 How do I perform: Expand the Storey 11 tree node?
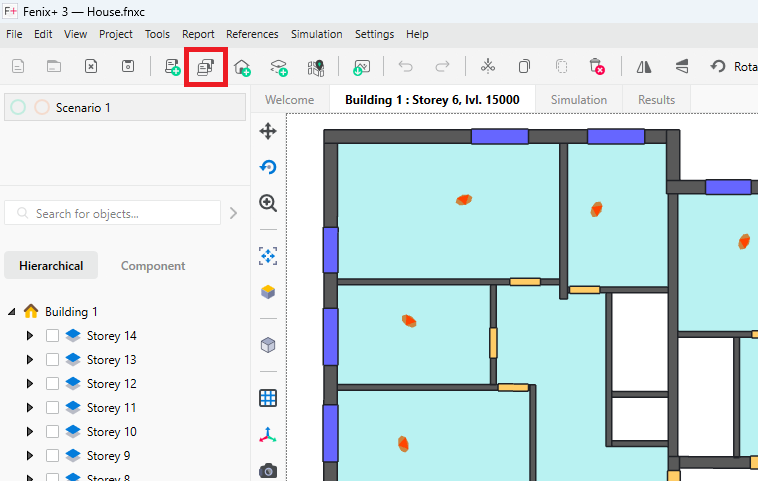click(x=30, y=408)
